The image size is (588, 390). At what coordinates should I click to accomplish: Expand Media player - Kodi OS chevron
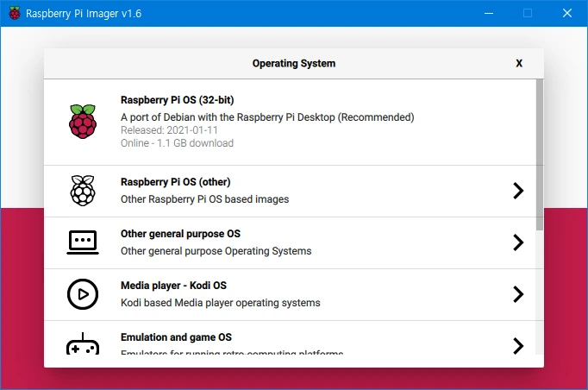517,294
